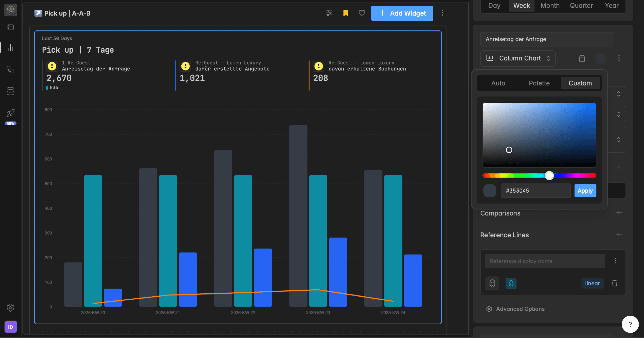The width and height of the screenshot is (644, 338).
Task: Click the dark gray color preview swatch
Action: pos(490,191)
